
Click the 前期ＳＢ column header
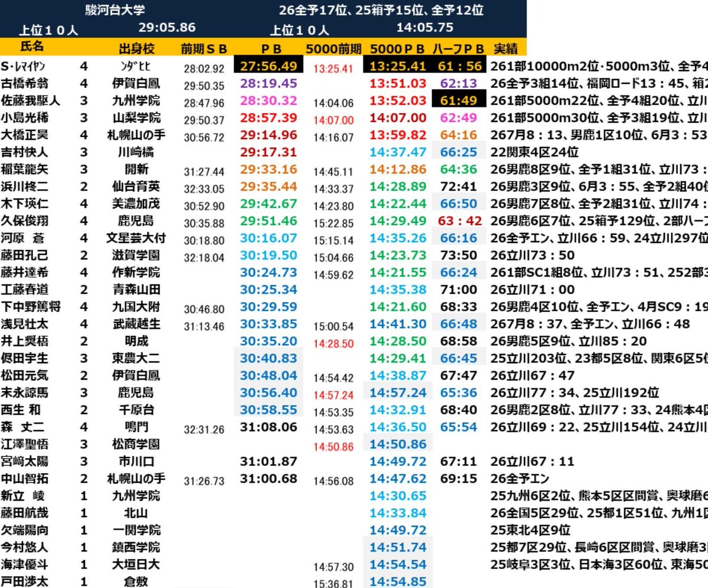pyautogui.click(x=204, y=48)
